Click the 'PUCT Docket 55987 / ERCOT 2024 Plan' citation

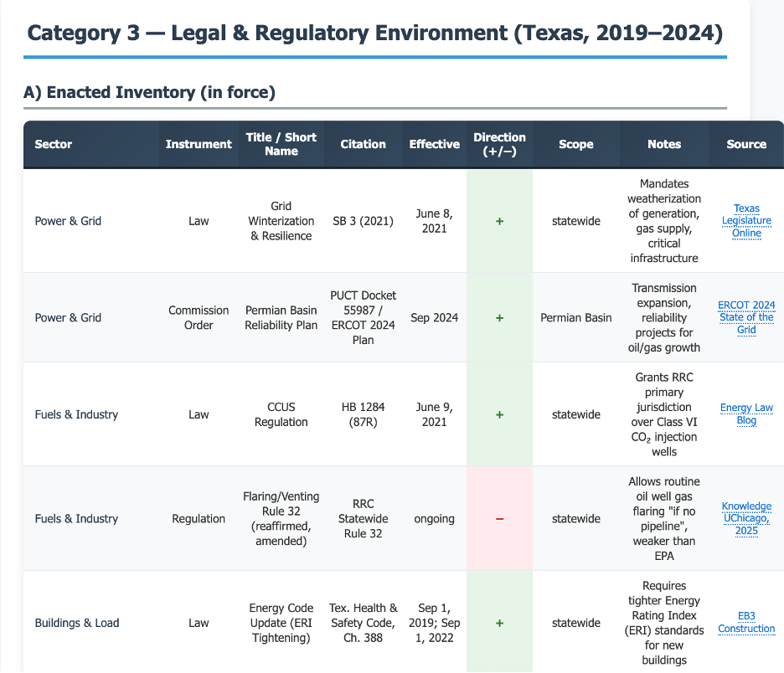tap(363, 318)
